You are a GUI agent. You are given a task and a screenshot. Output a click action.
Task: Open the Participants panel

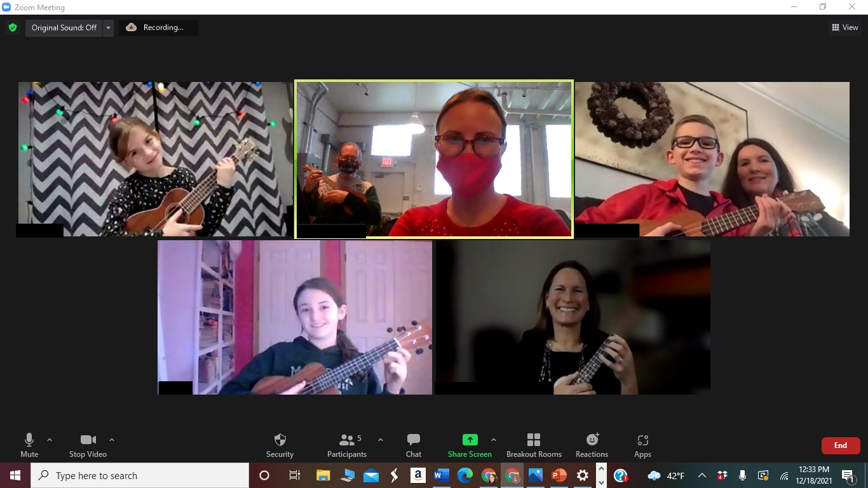pyautogui.click(x=347, y=445)
